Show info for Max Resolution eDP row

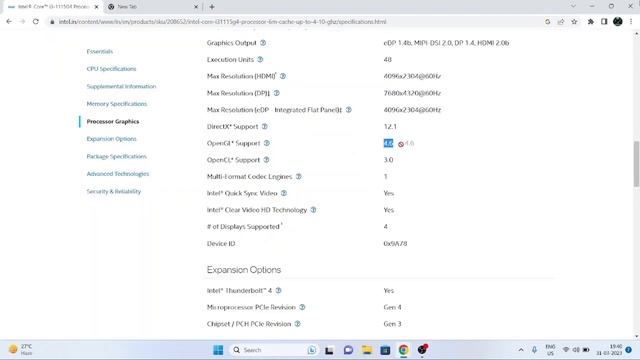click(x=349, y=110)
